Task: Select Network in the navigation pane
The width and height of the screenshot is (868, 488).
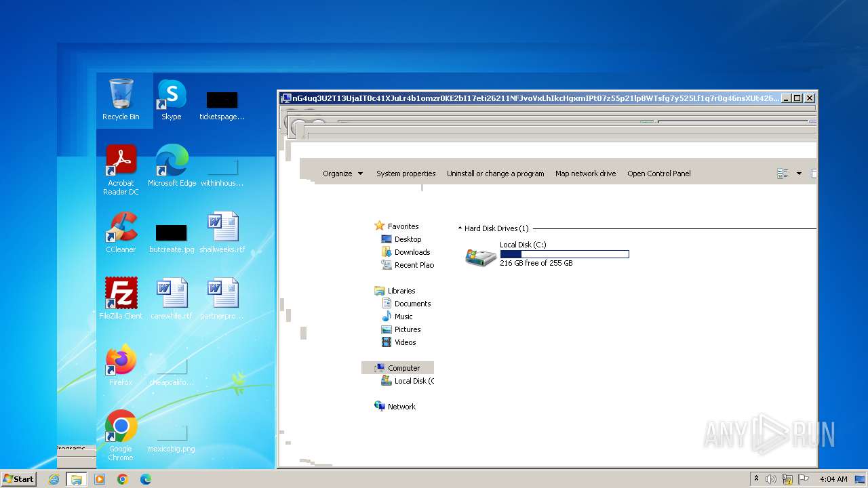Action: (401, 407)
